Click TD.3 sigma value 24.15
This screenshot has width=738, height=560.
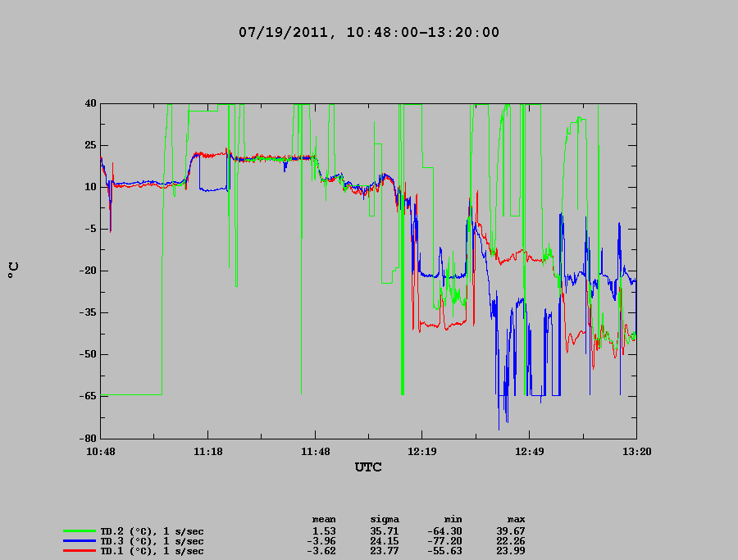click(385, 541)
